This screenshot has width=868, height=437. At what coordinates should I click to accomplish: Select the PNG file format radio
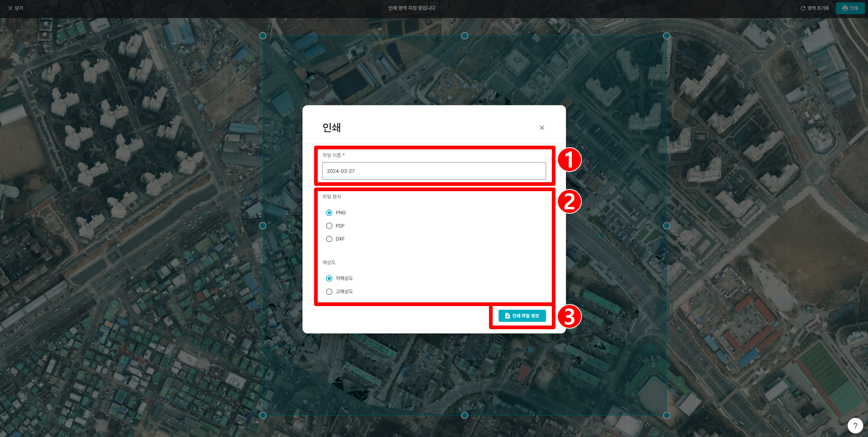pos(329,213)
